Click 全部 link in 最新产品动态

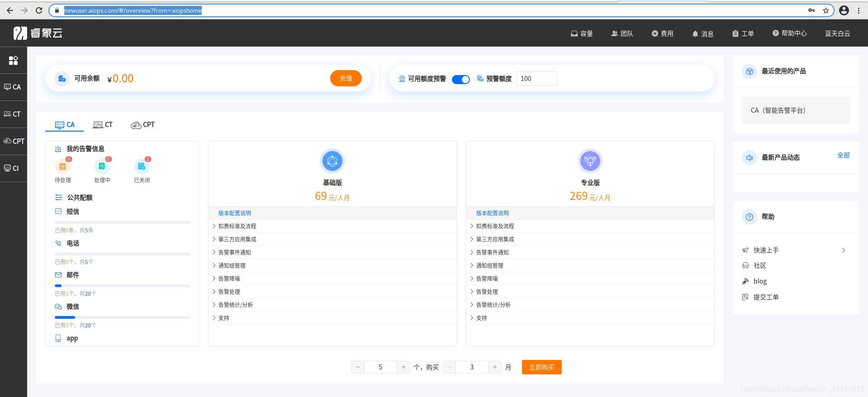(843, 155)
